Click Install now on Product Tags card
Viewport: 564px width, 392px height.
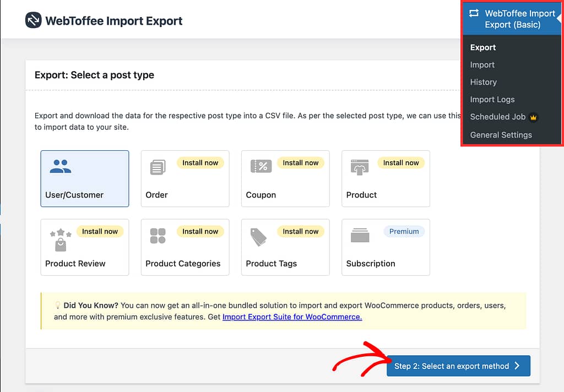tap(300, 231)
